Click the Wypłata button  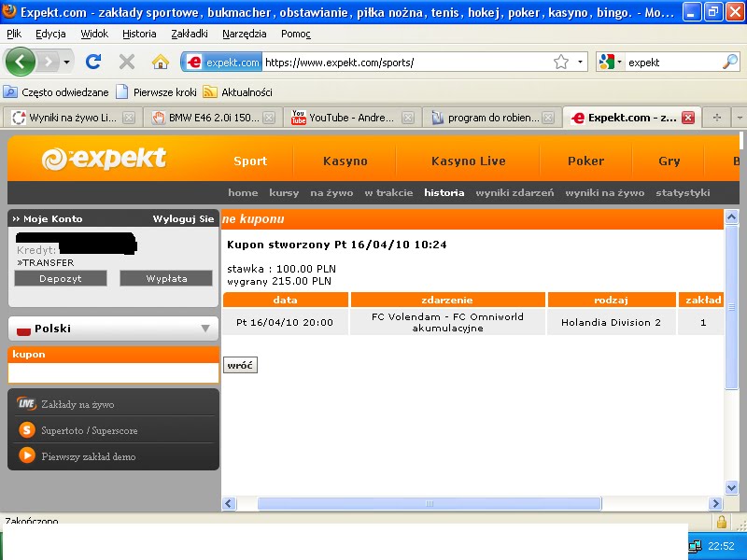click(x=166, y=278)
